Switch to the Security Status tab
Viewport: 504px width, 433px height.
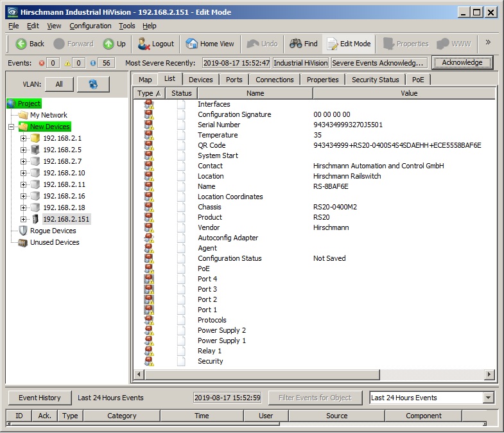(375, 80)
